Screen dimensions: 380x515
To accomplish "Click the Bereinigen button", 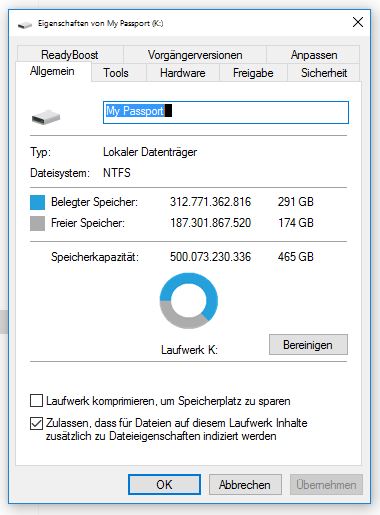I will pyautogui.click(x=308, y=345).
